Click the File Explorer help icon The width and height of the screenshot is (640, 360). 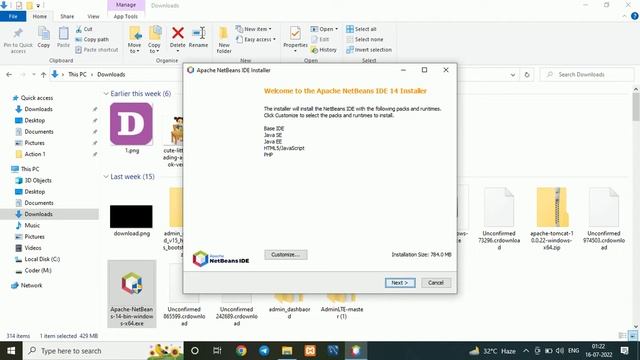tap(634, 16)
